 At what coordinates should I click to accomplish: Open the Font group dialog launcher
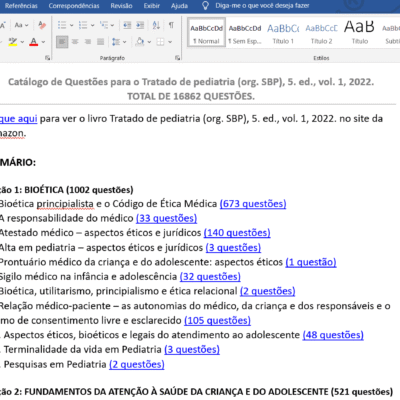[48, 58]
